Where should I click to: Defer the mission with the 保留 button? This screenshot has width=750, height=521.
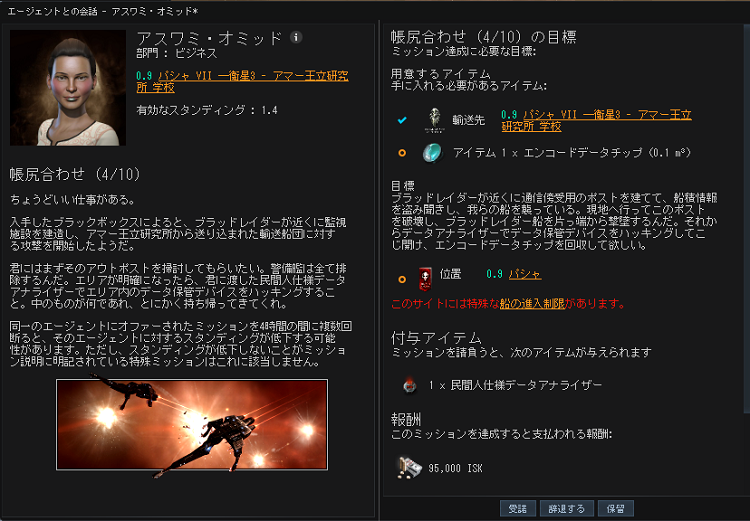616,509
